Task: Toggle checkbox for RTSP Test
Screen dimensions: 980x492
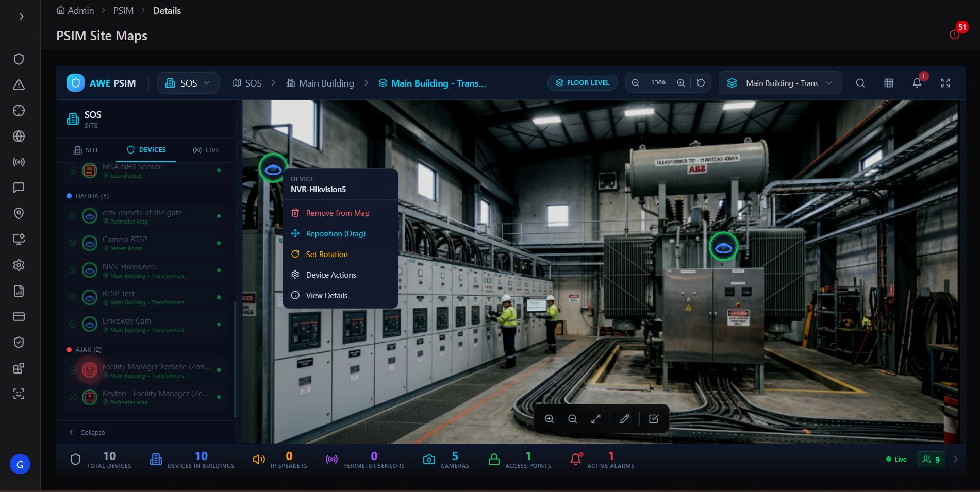Action: [73, 297]
